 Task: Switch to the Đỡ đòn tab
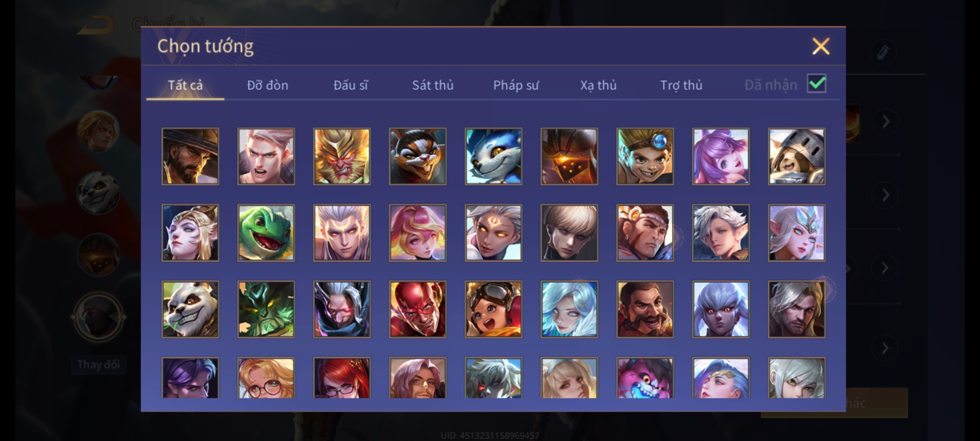267,85
